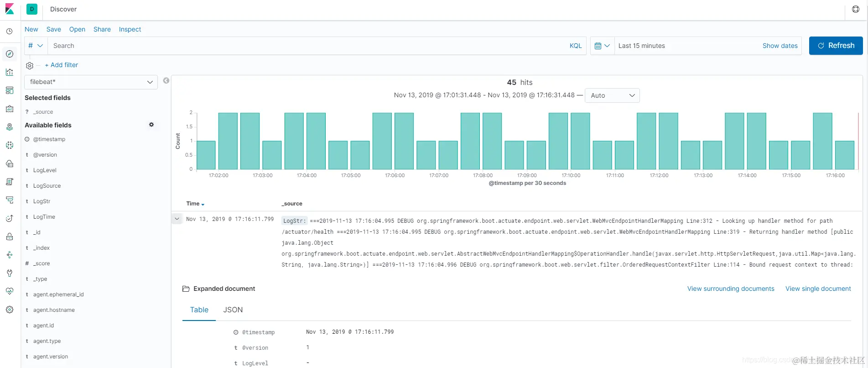Open Logs icon in sidebar
This screenshot has width=868, height=368.
pos(10,182)
